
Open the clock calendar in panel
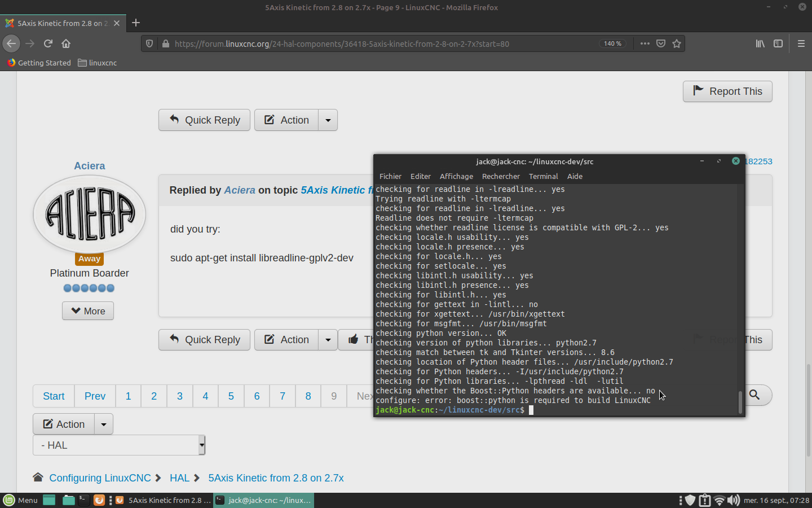[776, 500]
